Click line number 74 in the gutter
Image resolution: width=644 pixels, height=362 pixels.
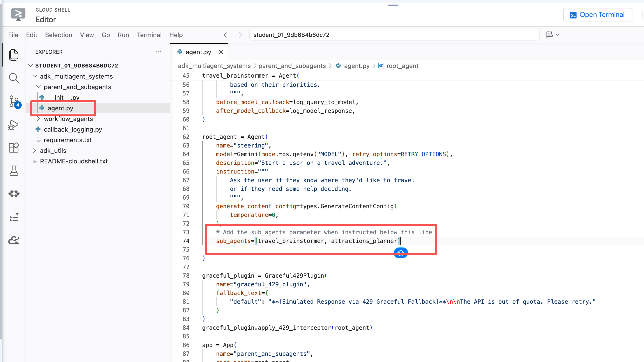tap(186, 241)
